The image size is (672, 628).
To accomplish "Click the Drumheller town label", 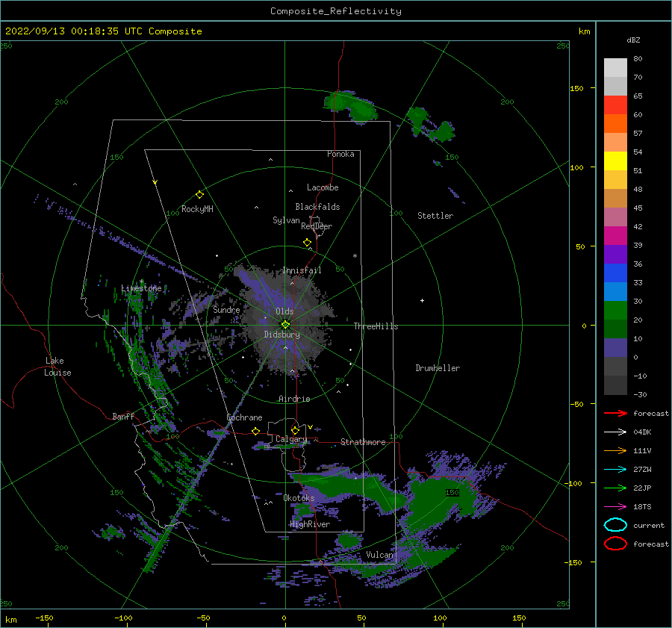I will 438,368.
